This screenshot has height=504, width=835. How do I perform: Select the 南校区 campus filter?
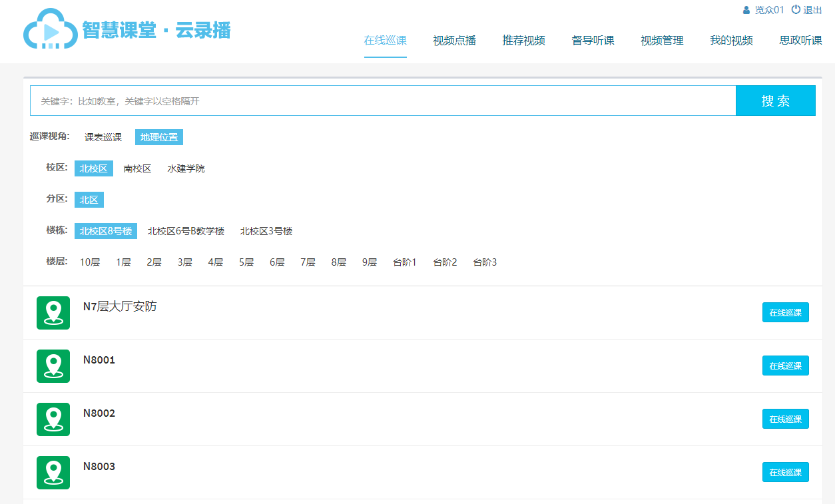click(x=137, y=168)
